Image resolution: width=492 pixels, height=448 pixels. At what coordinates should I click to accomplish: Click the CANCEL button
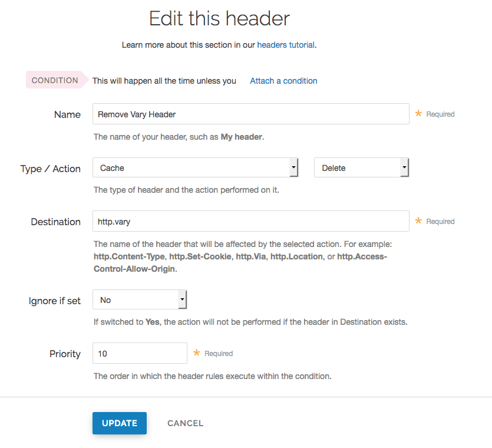[185, 423]
